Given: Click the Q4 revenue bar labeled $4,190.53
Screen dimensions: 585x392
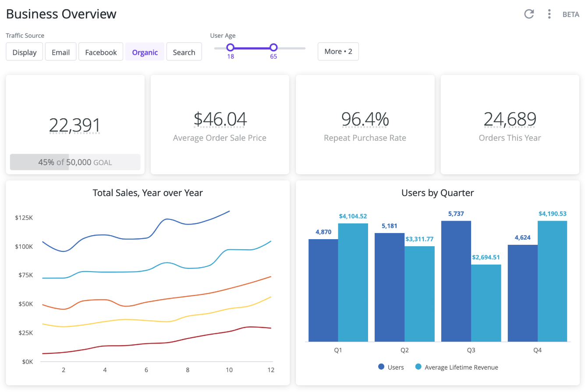Looking at the screenshot, I should coord(552,281).
